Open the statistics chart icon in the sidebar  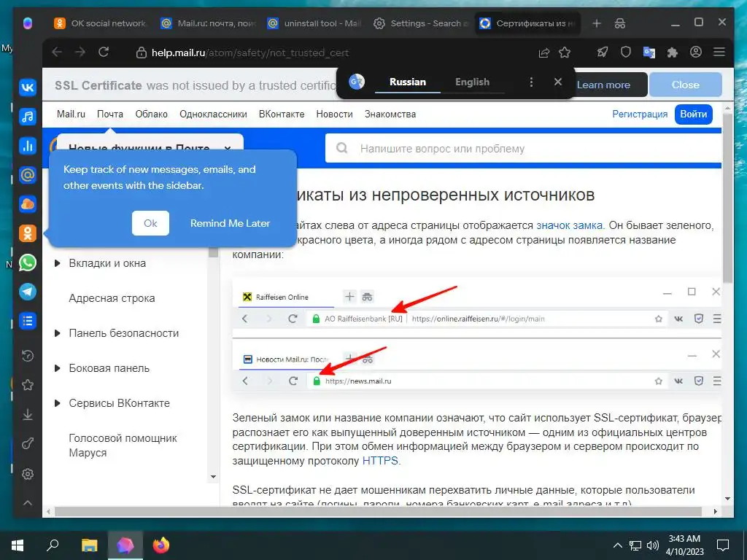pos(28,146)
